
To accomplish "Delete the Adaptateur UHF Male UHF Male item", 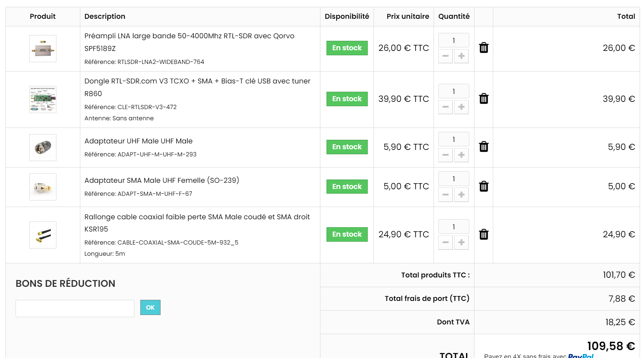I will point(483,147).
